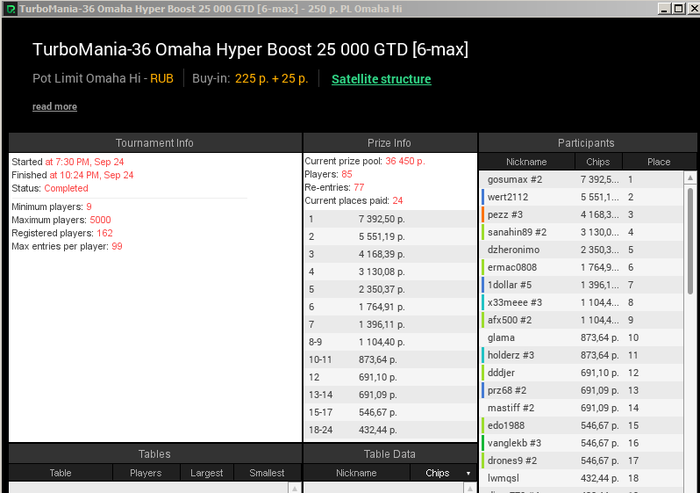This screenshot has height=493, width=700.
Task: Select participant sanahin89 #2
Action: (581, 232)
